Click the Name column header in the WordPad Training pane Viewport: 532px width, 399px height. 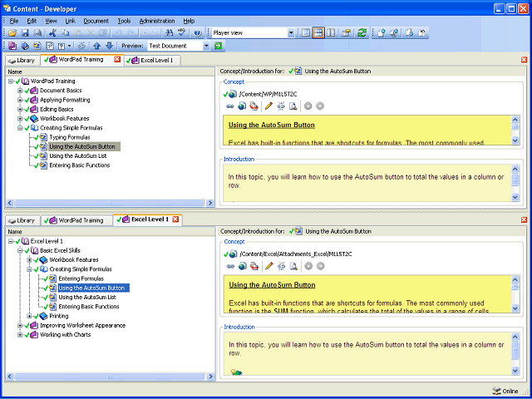(x=111, y=72)
